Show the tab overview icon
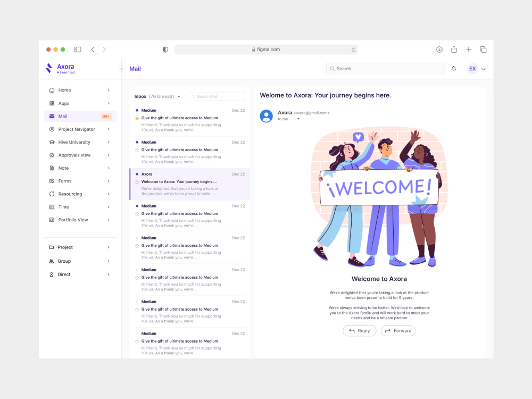The height and width of the screenshot is (399, 532). 483,49
